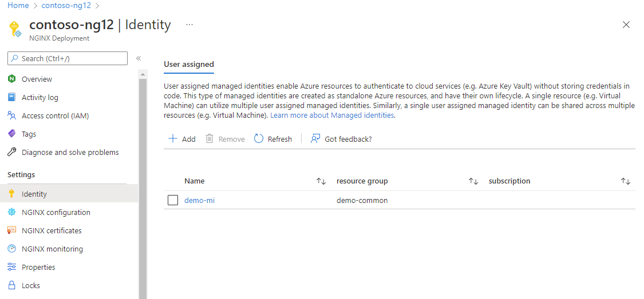Click the purple Tags icon
Viewport: 644px width, 299px height.
coord(12,134)
